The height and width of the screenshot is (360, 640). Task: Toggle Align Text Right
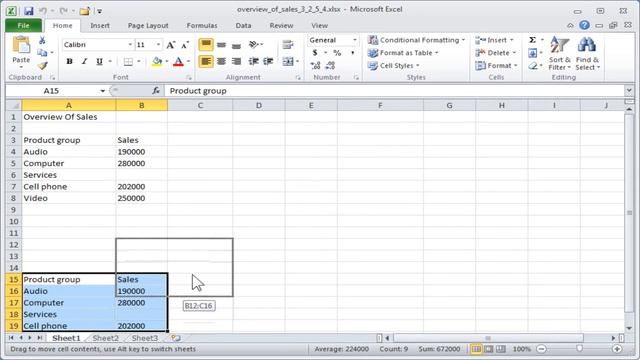(236, 61)
